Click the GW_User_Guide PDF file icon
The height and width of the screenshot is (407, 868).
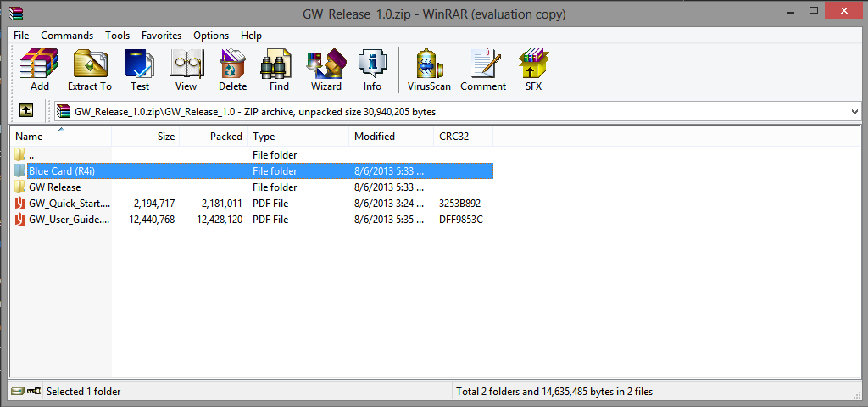coord(20,220)
